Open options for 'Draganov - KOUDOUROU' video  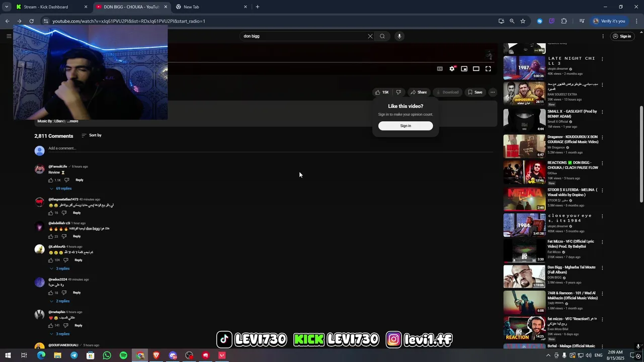tap(602, 137)
